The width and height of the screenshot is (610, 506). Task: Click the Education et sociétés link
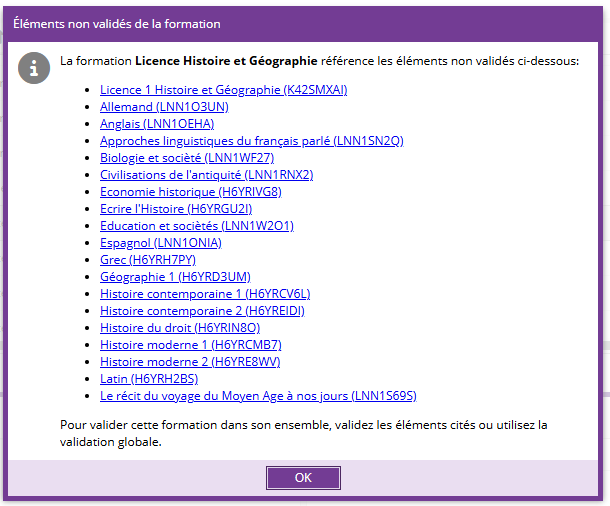coord(196,226)
